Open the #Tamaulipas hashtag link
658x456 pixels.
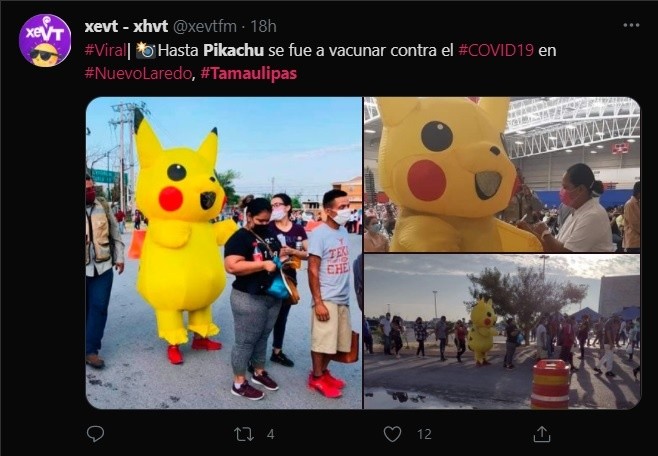(249, 73)
